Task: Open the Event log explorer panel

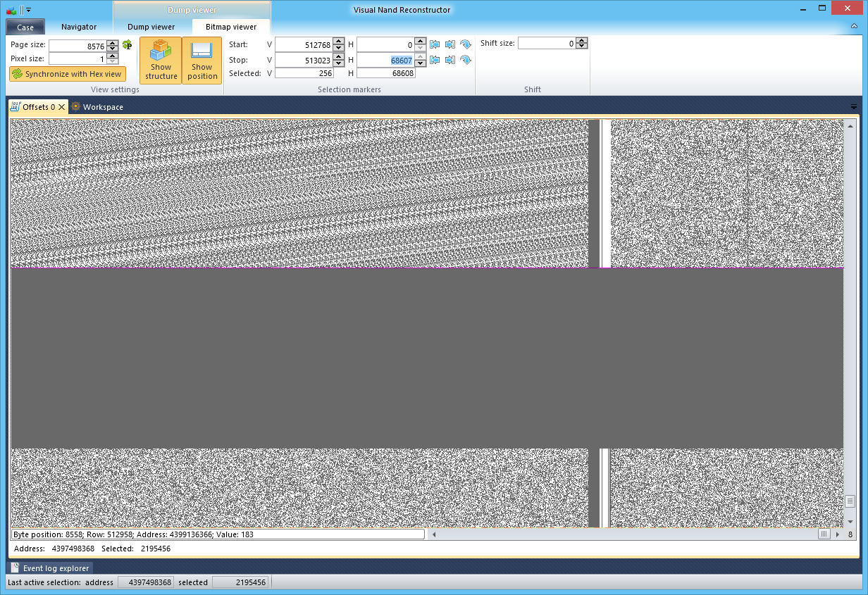Action: click(x=50, y=568)
